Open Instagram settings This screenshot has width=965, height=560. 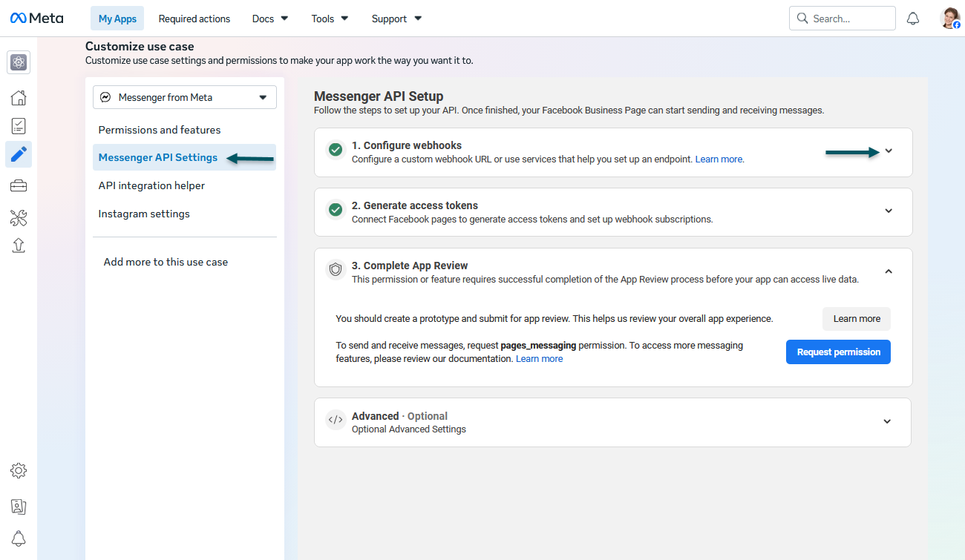click(x=144, y=214)
